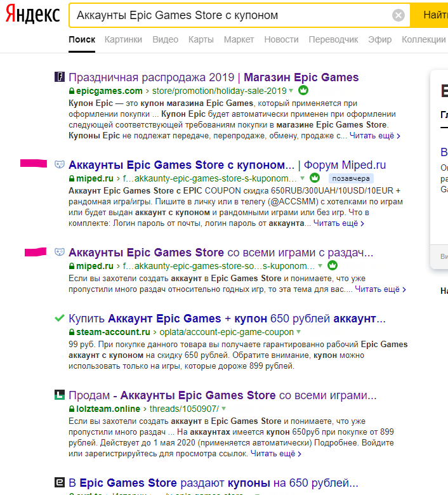
Task: Open the Карты tab
Action: click(201, 39)
